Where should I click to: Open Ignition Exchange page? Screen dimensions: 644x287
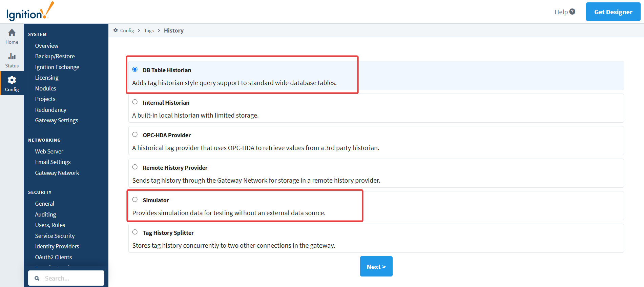coord(57,67)
